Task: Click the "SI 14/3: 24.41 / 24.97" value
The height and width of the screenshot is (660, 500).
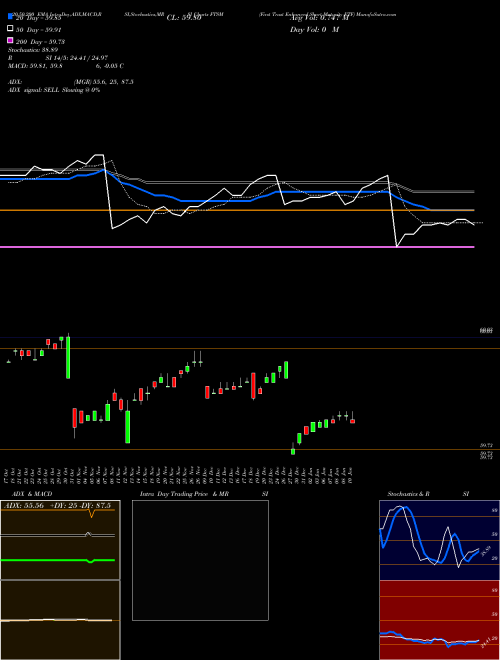Action: click(77, 58)
